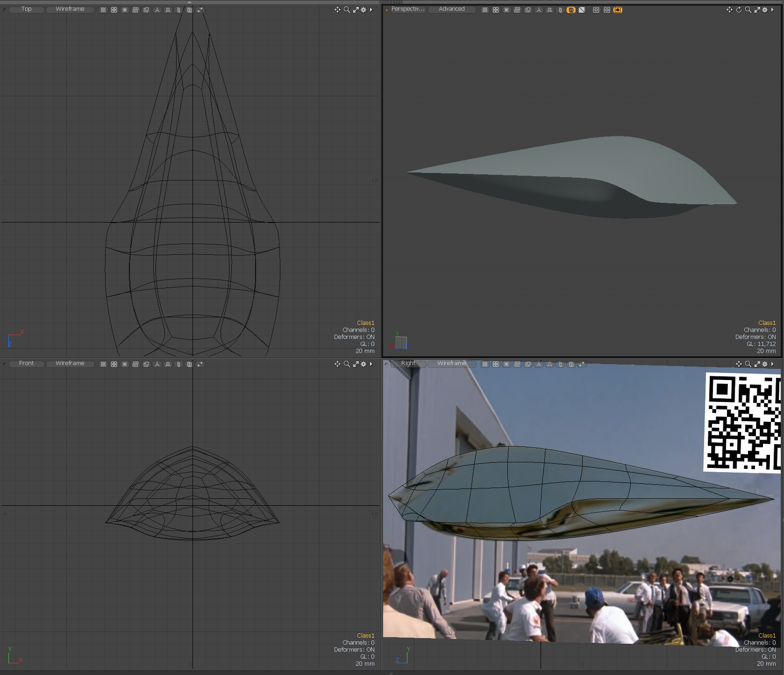Open Perspective viewport settings gear

[x=765, y=10]
